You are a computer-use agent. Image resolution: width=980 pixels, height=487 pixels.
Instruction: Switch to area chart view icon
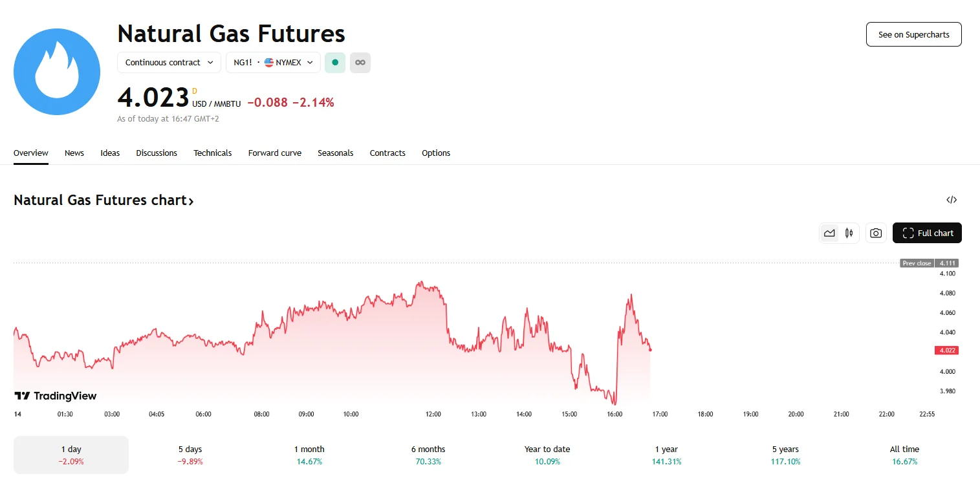(x=829, y=233)
